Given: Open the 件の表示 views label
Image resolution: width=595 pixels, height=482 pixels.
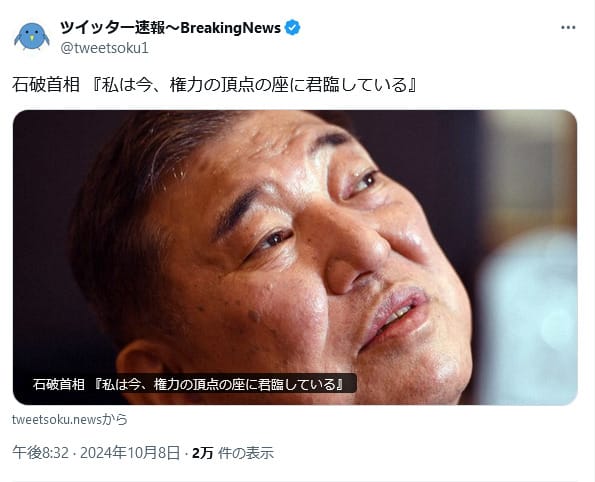Looking at the screenshot, I should pos(246,453).
